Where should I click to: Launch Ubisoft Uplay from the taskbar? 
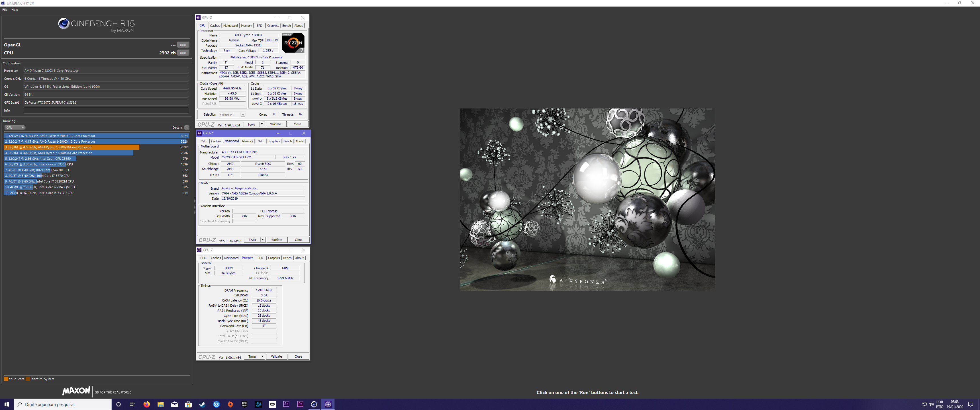217,404
